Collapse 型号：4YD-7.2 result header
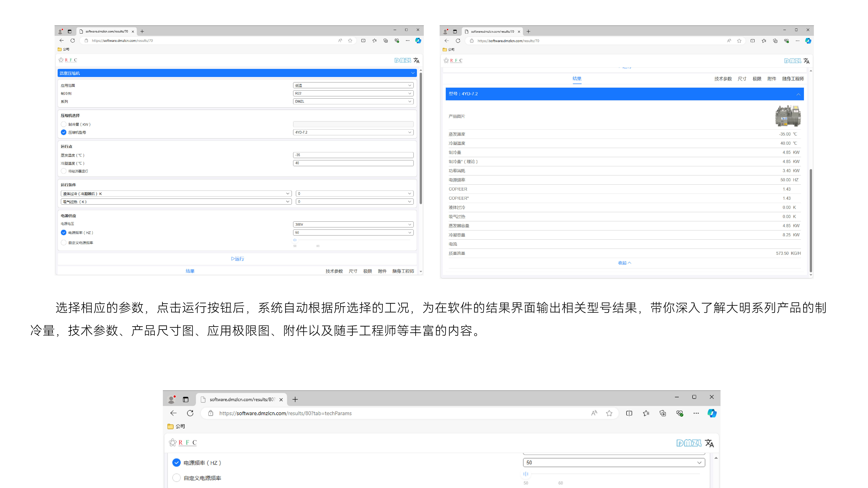The image size is (868, 488). [625, 94]
